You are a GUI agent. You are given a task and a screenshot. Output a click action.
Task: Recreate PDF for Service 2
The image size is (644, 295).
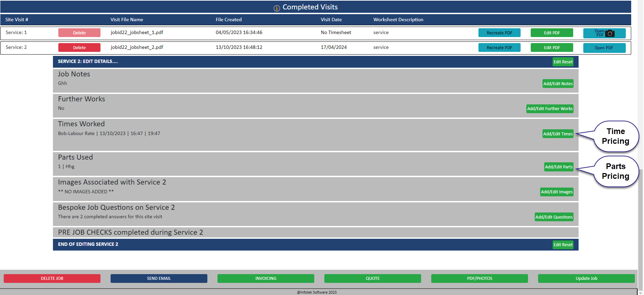point(499,47)
